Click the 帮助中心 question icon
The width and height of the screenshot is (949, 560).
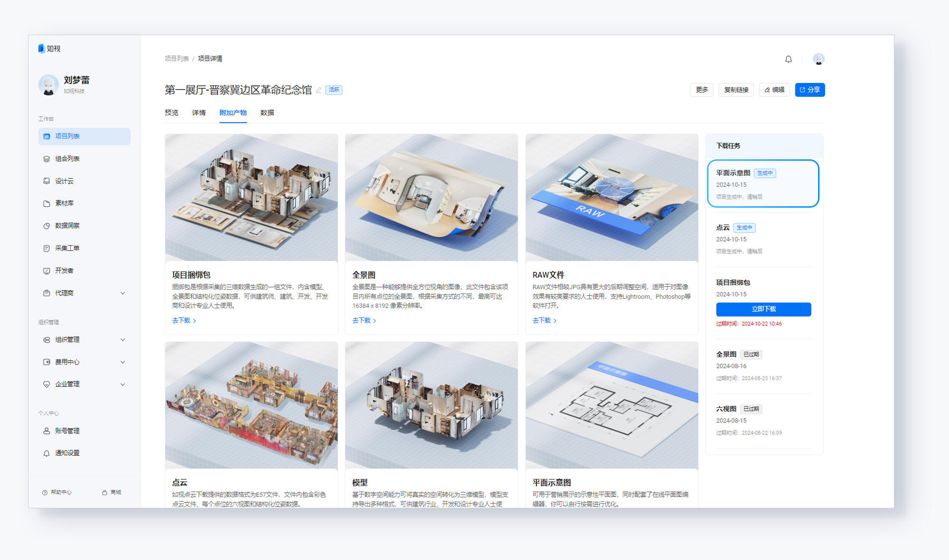(45, 493)
